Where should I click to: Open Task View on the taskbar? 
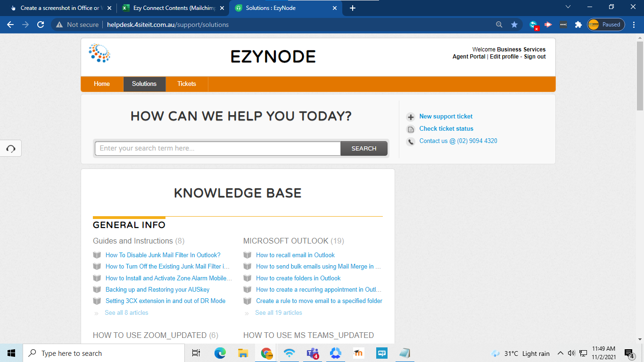(196, 353)
